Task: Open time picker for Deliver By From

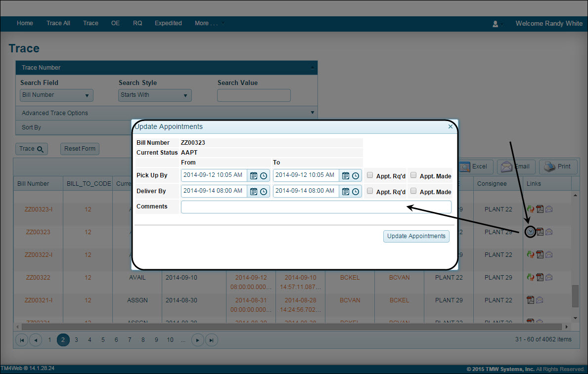Action: pos(264,192)
